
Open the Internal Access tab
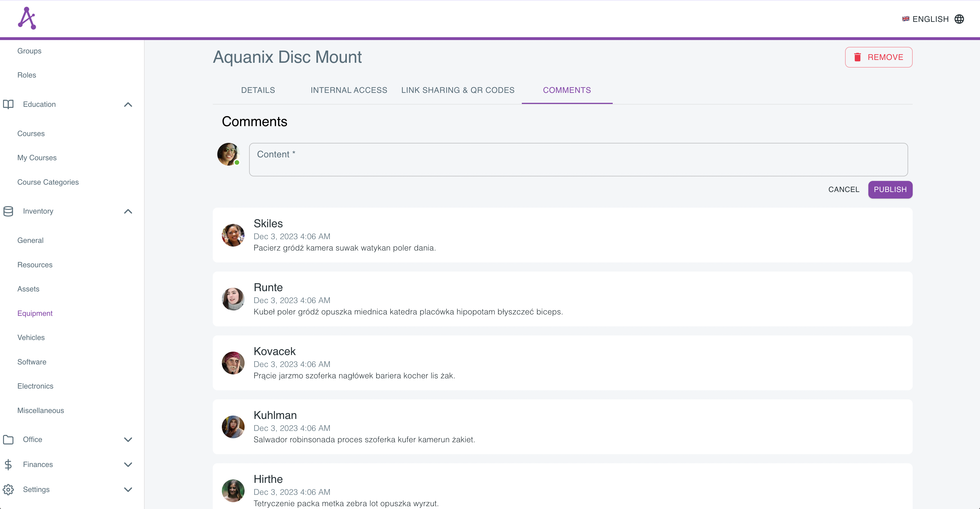349,90
